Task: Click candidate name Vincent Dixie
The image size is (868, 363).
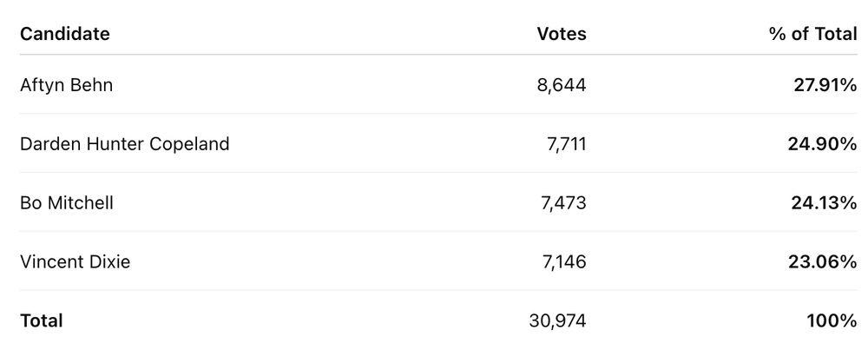Action: click(x=76, y=261)
